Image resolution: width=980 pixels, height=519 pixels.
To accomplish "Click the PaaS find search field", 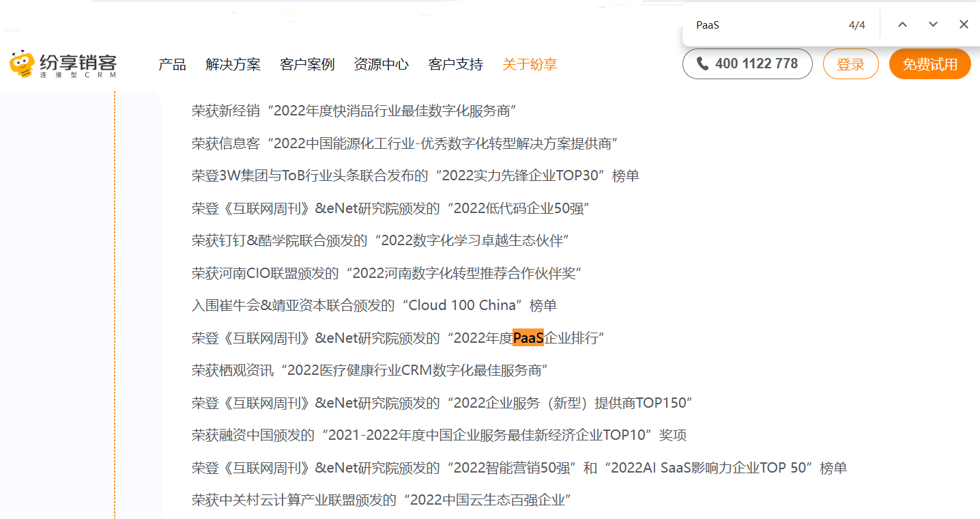I will (x=764, y=25).
